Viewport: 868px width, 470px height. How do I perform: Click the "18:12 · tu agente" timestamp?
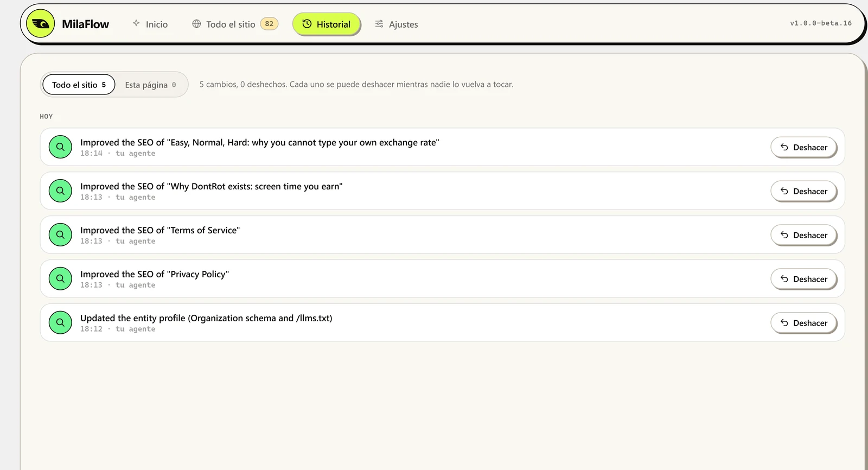click(118, 329)
